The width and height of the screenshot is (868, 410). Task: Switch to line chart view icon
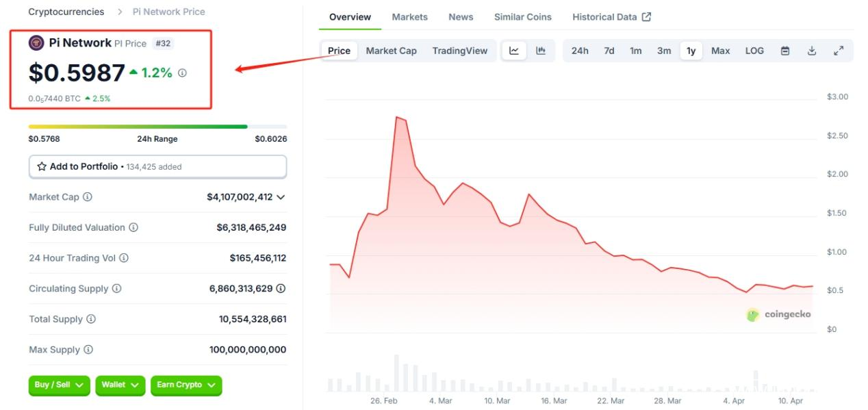point(514,51)
